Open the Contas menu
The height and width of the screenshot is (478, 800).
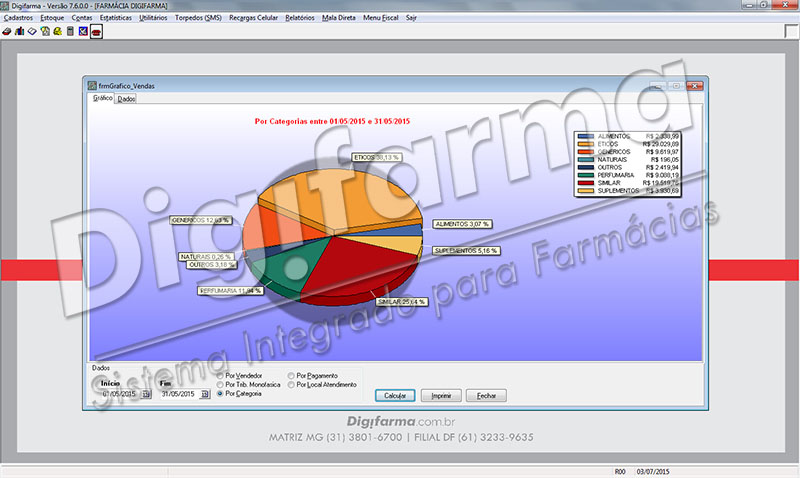point(82,18)
